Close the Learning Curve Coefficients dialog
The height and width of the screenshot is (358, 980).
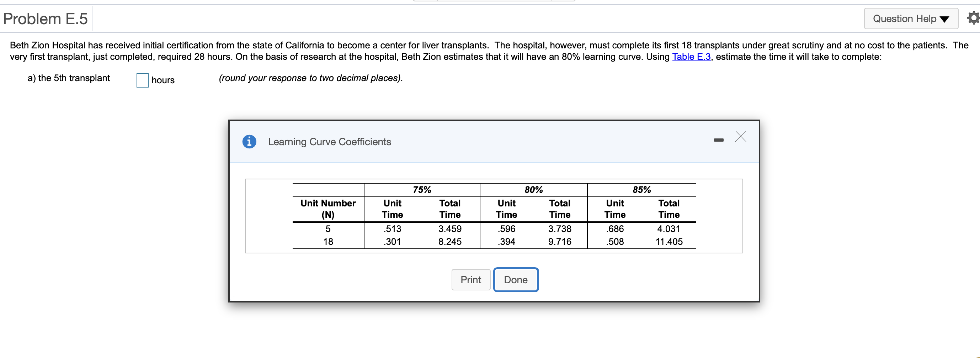point(740,137)
